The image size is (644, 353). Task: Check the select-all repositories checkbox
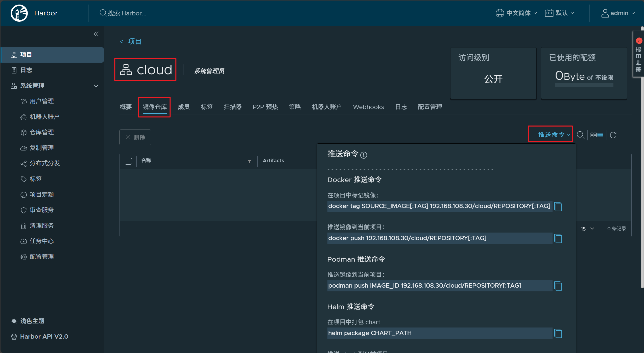click(128, 161)
